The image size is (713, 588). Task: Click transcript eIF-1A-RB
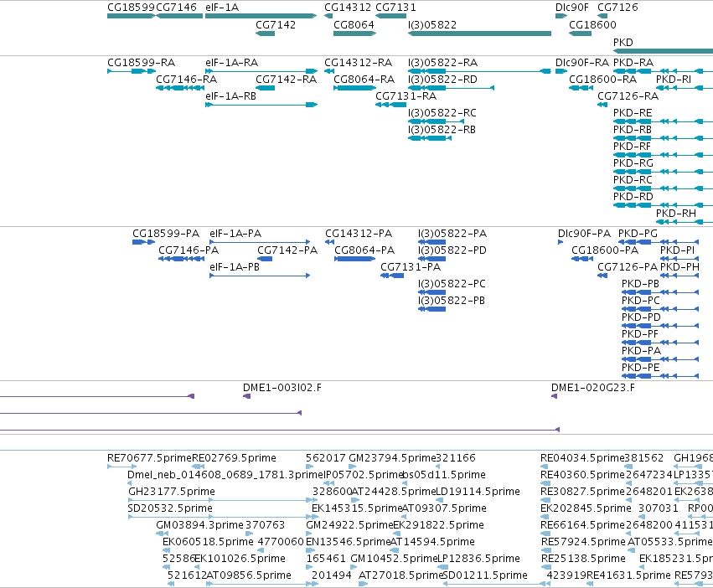coord(230,96)
